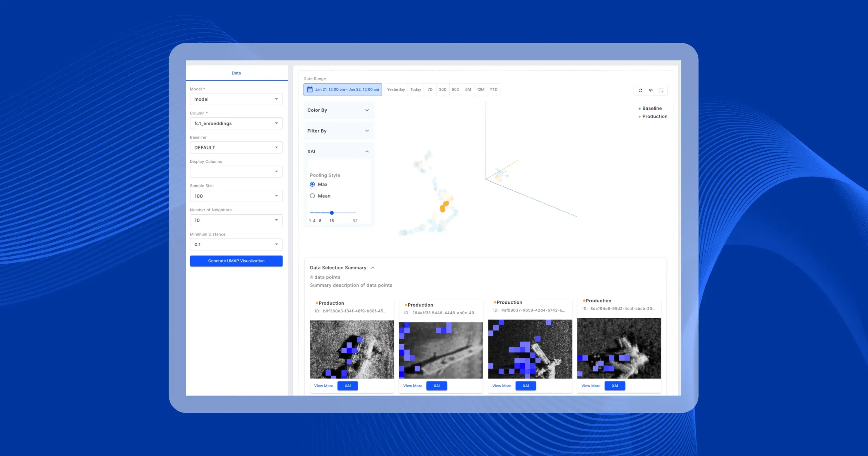The height and width of the screenshot is (456, 868).
Task: Open the Minimum Distance dropdown
Action: pos(236,244)
